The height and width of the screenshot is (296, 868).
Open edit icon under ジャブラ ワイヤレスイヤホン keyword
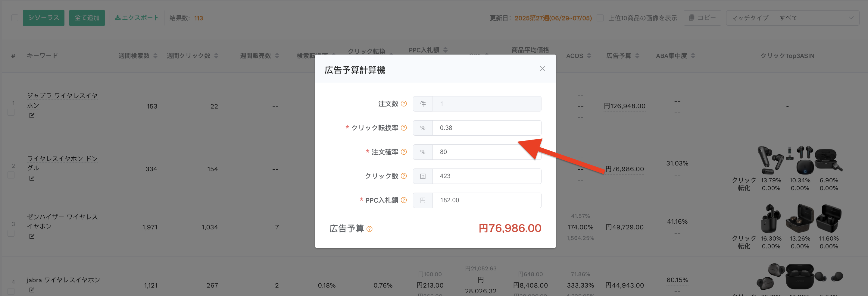(x=32, y=115)
